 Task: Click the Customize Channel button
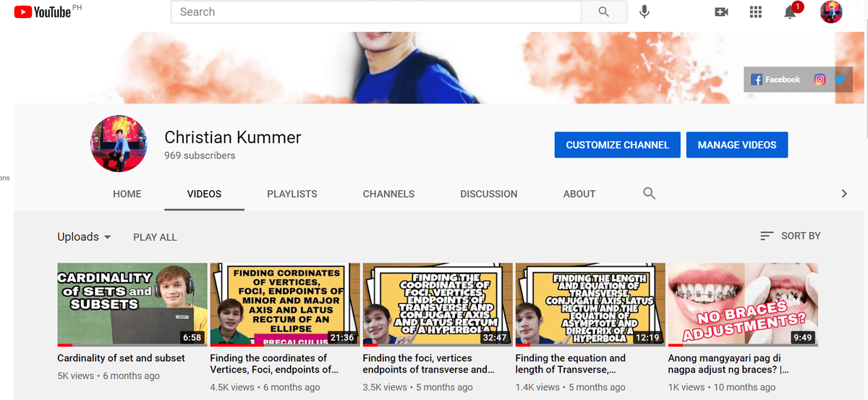click(617, 145)
